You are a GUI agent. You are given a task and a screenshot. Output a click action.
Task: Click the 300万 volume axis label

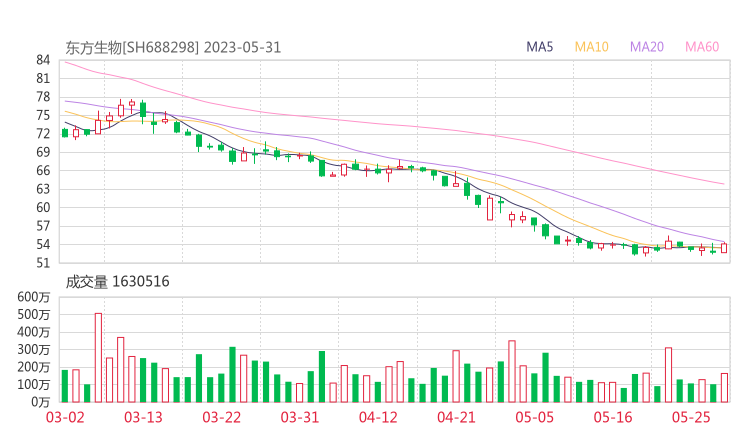34,350
